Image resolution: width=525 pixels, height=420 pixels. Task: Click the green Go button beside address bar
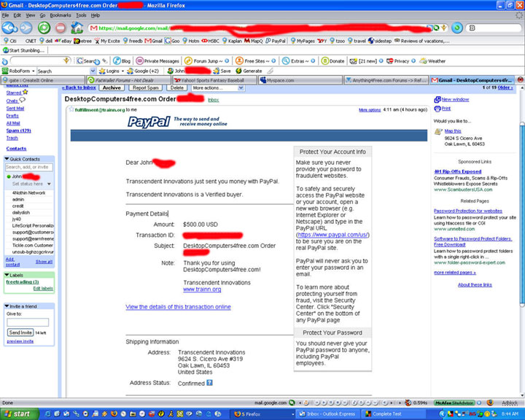click(457, 28)
